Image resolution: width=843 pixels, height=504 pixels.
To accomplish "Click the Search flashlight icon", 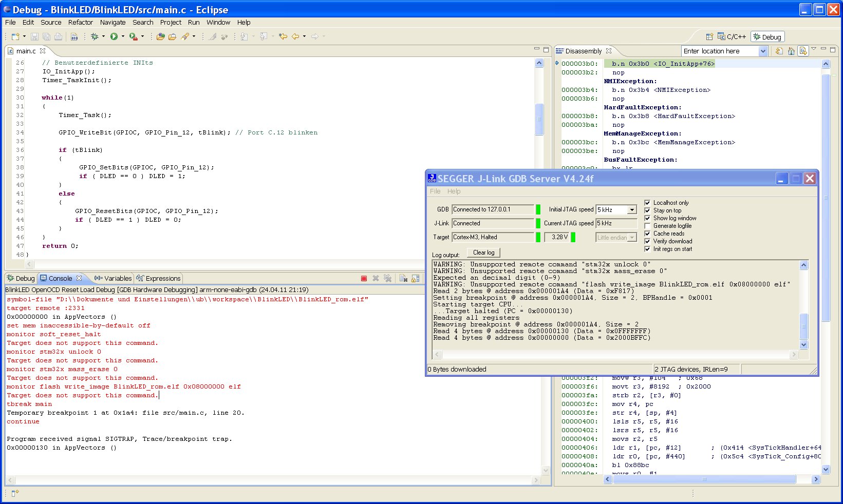I will tap(185, 36).
